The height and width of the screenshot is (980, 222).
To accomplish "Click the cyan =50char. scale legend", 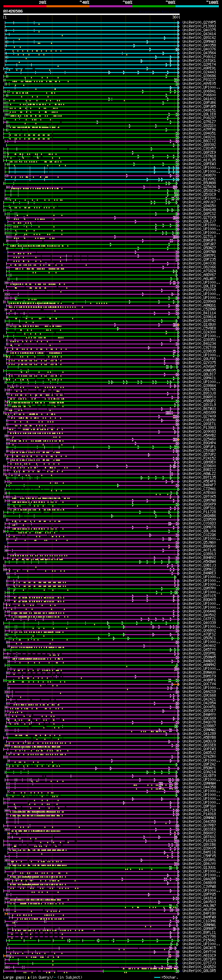I will pos(166,977).
